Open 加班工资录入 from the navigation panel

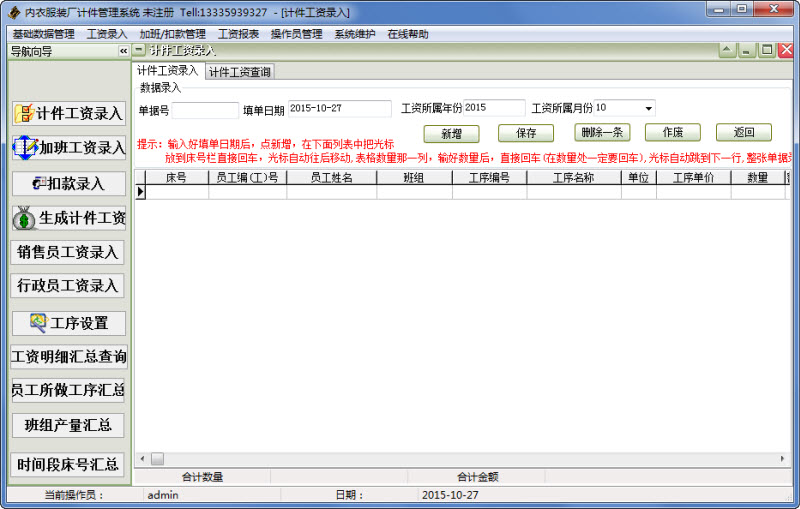click(69, 147)
